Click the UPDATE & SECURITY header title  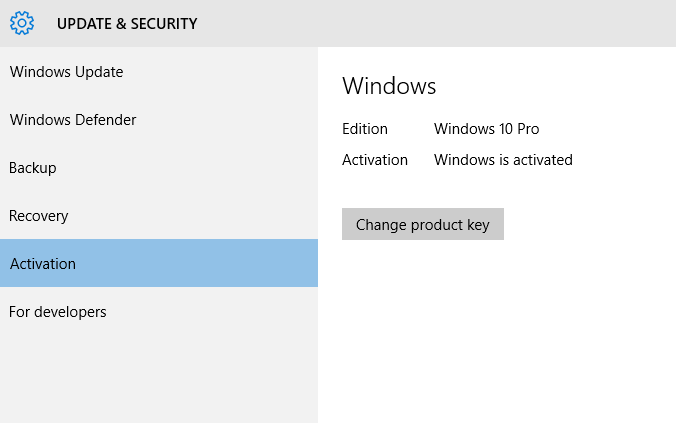point(127,24)
